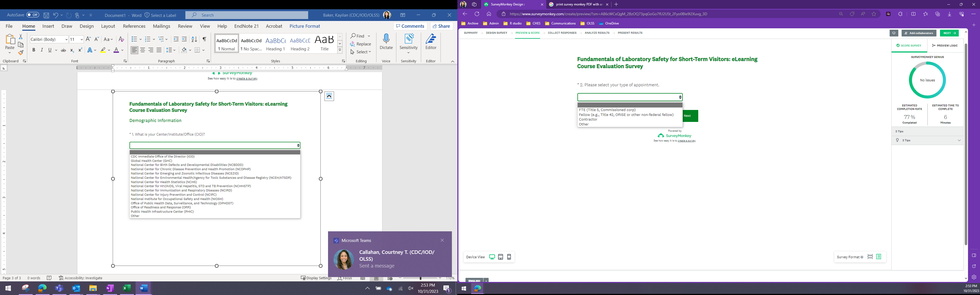Toggle the show paragraph marks button
This screenshot has height=295, width=980.
(x=204, y=39)
